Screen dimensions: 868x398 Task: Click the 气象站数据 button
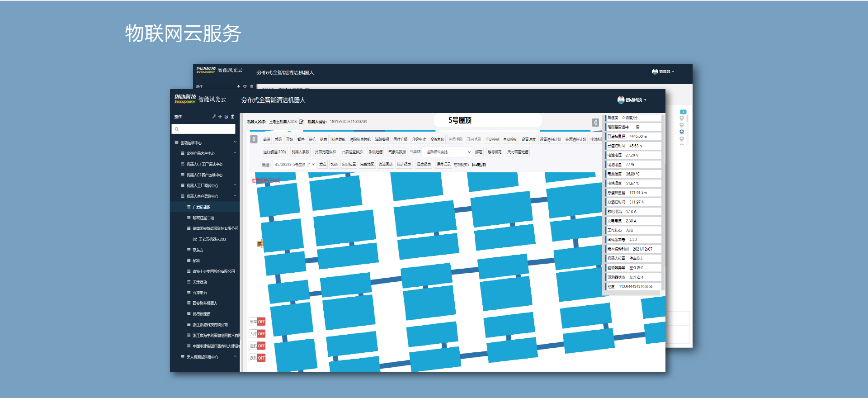[x=397, y=152]
